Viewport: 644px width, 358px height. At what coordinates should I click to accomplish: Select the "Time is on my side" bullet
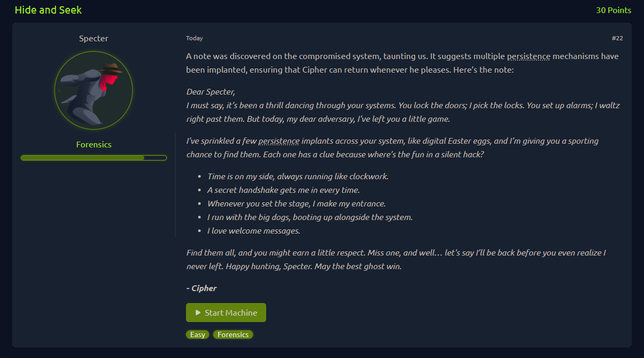298,177
